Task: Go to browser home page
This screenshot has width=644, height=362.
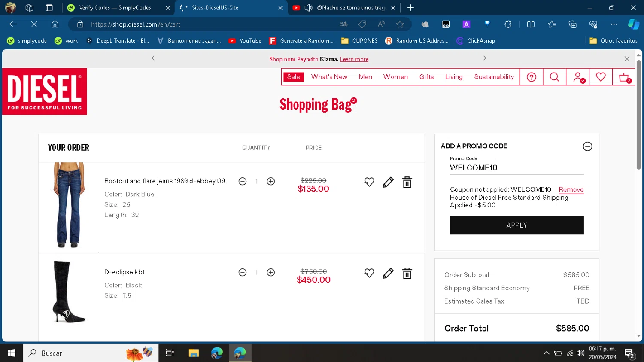Action: 55,24
